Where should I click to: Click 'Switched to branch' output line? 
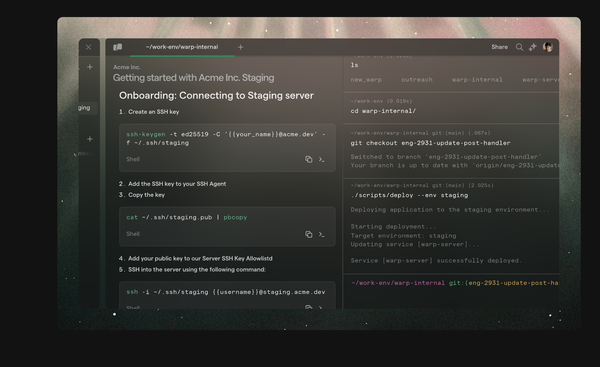coord(446,157)
